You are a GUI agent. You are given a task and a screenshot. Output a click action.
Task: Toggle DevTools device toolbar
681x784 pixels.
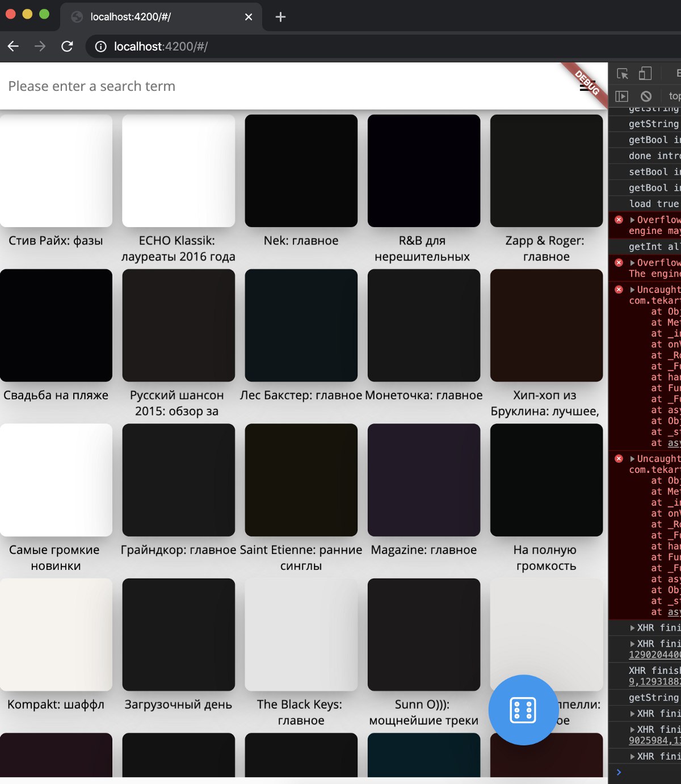pos(645,74)
